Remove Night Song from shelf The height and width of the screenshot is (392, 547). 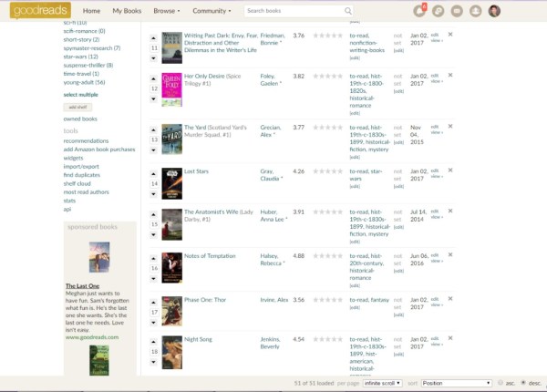(450, 338)
